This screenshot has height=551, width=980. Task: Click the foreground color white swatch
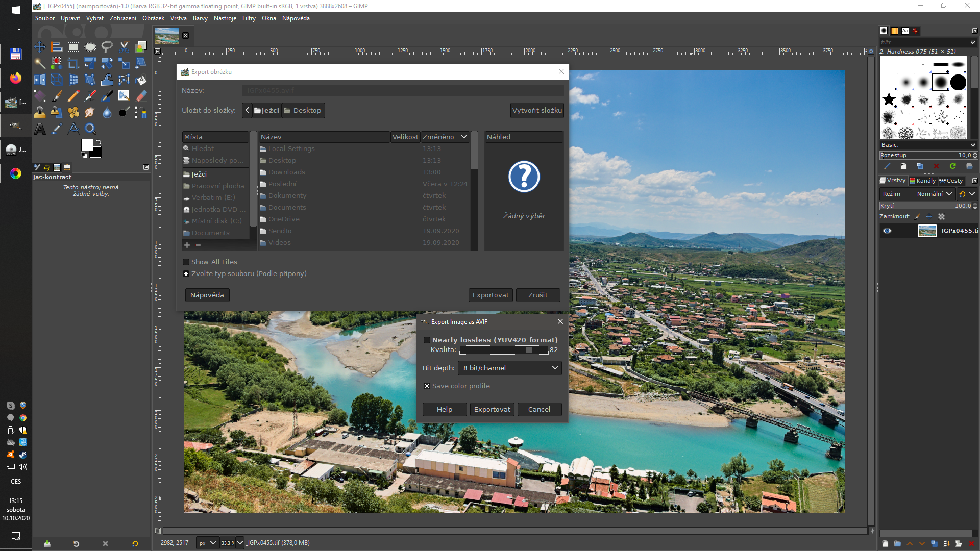pyautogui.click(x=86, y=144)
